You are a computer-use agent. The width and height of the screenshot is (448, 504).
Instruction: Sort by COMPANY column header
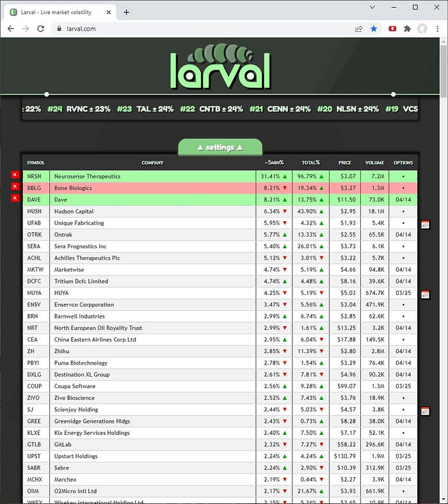[152, 162]
